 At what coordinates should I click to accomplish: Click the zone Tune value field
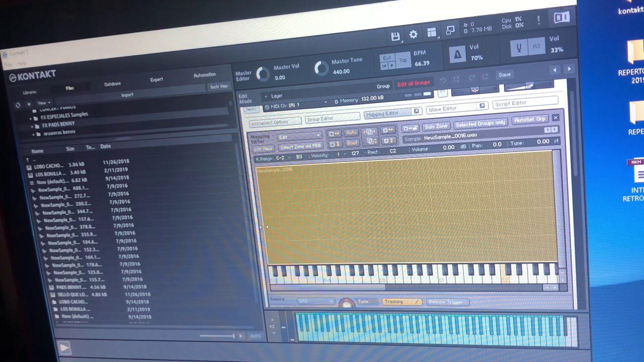pyautogui.click(x=543, y=142)
